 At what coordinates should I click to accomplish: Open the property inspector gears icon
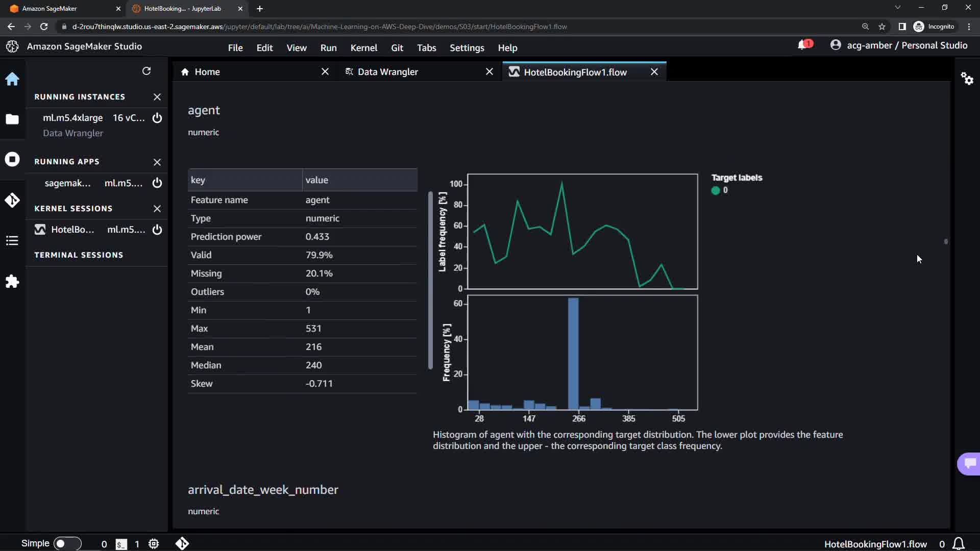click(x=967, y=79)
